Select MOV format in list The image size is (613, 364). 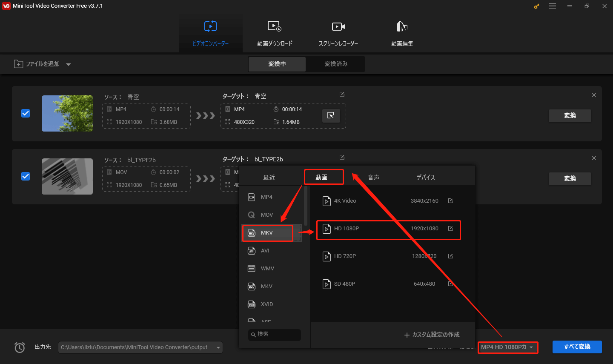pos(272,215)
